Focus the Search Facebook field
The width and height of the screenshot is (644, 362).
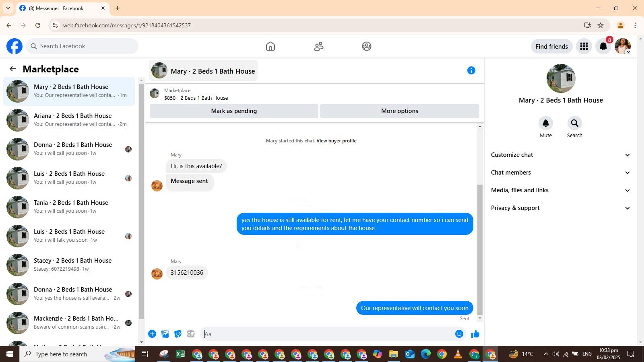[x=82, y=46]
